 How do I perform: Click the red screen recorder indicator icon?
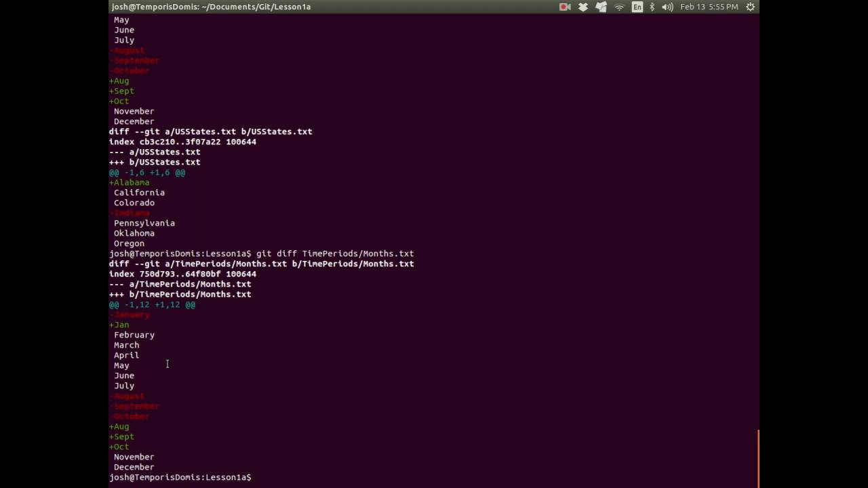[x=565, y=7]
